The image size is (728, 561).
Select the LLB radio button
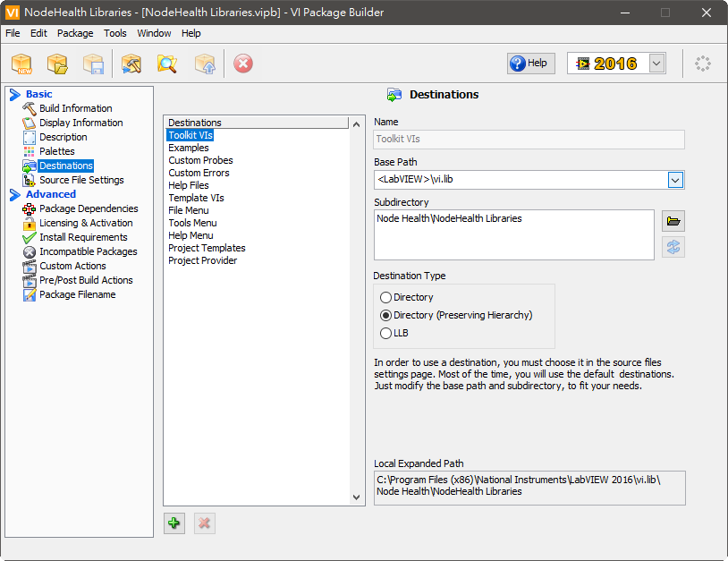tap(385, 334)
